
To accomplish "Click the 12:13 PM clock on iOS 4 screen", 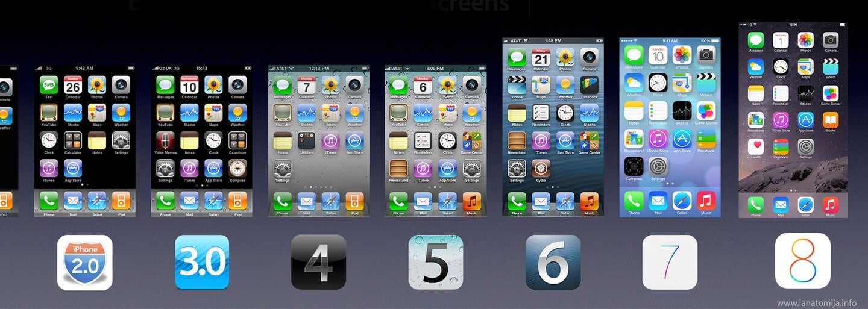I will tap(318, 68).
